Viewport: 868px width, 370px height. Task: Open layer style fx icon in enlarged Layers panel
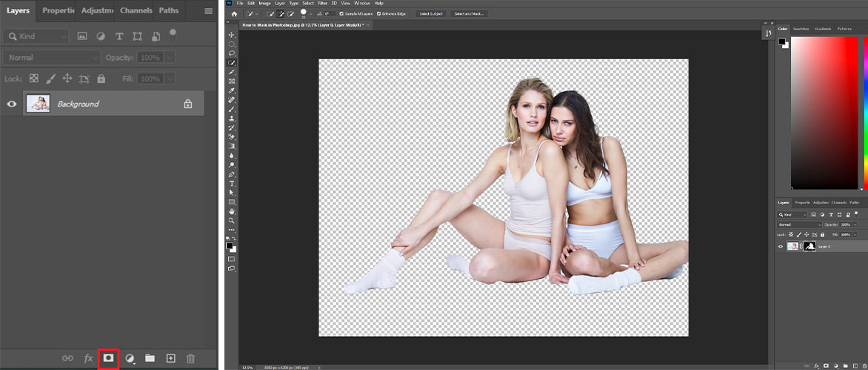pos(88,358)
